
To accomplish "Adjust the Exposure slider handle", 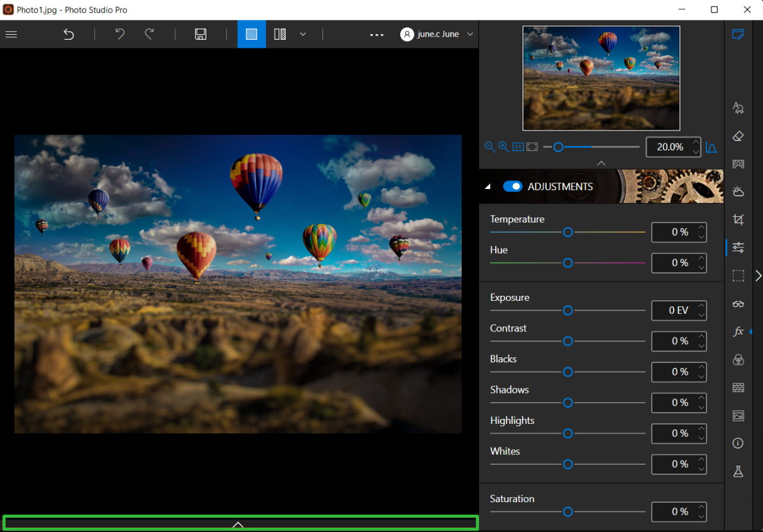I will (568, 310).
